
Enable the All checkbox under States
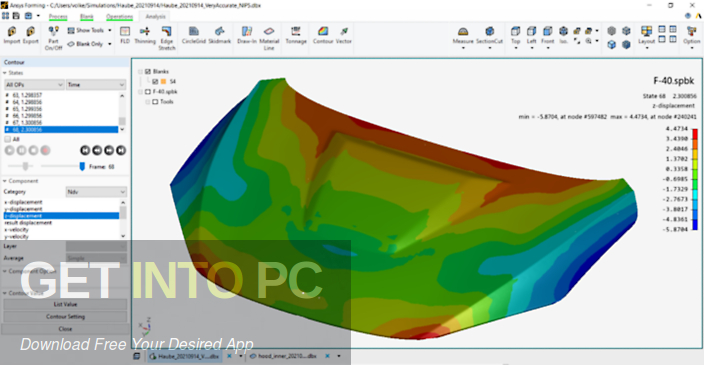(x=8, y=139)
